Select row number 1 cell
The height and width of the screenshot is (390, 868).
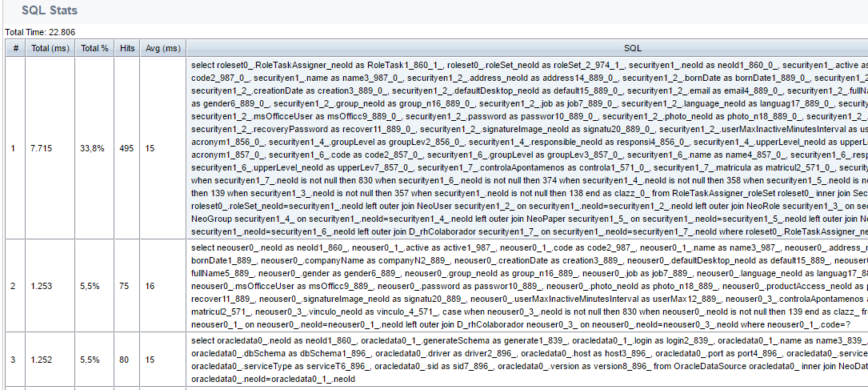(x=15, y=150)
